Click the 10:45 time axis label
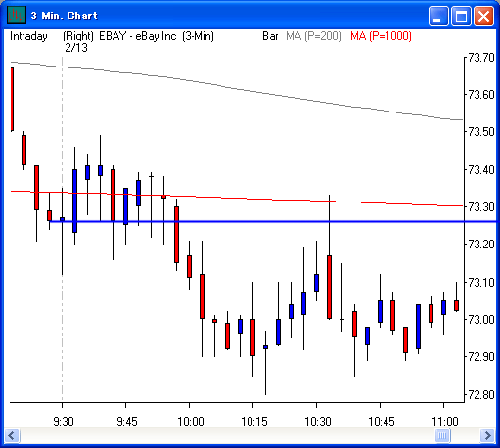Screen dimensions: 500x448 pos(382,422)
